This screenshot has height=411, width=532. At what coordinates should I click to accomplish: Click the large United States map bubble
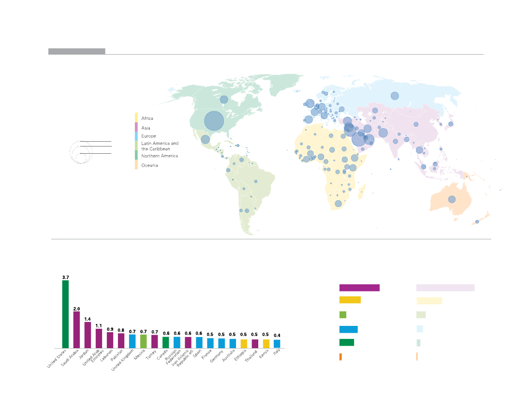(x=214, y=121)
